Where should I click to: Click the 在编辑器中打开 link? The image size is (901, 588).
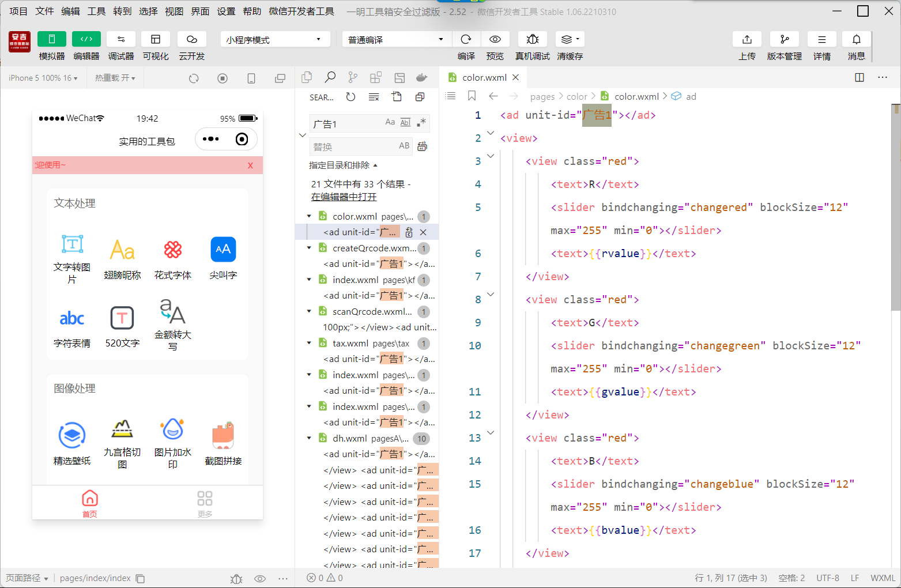(344, 197)
